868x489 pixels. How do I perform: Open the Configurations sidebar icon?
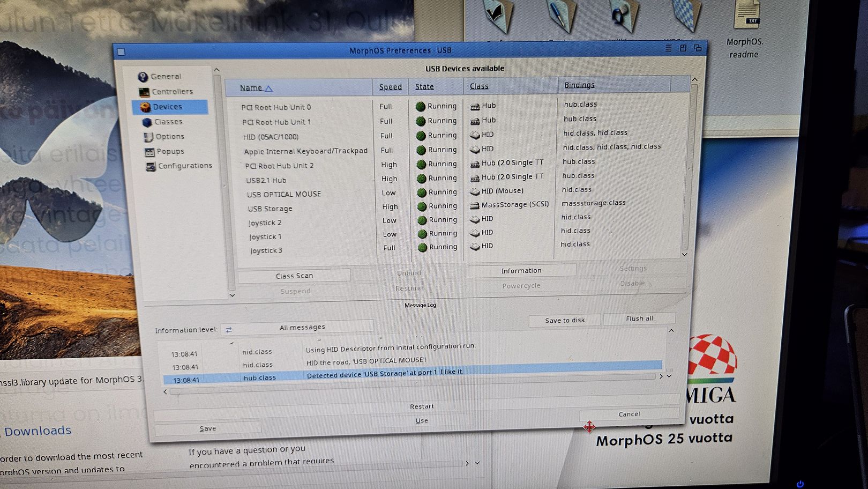point(151,167)
